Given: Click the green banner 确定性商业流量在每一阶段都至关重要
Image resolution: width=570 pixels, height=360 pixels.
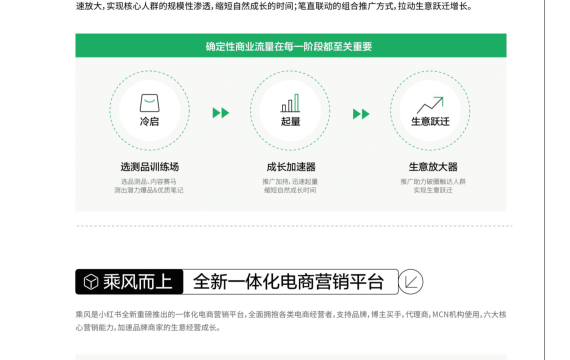Looking at the screenshot, I should tap(291, 45).
